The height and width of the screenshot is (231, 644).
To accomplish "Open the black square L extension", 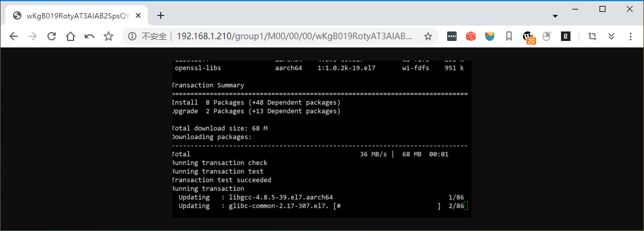I will click(566, 37).
